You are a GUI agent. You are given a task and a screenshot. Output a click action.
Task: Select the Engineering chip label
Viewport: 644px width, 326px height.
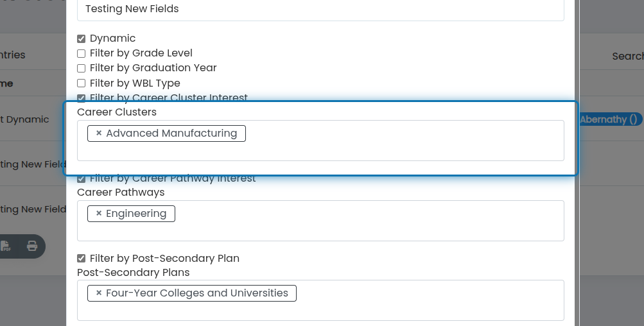click(136, 214)
